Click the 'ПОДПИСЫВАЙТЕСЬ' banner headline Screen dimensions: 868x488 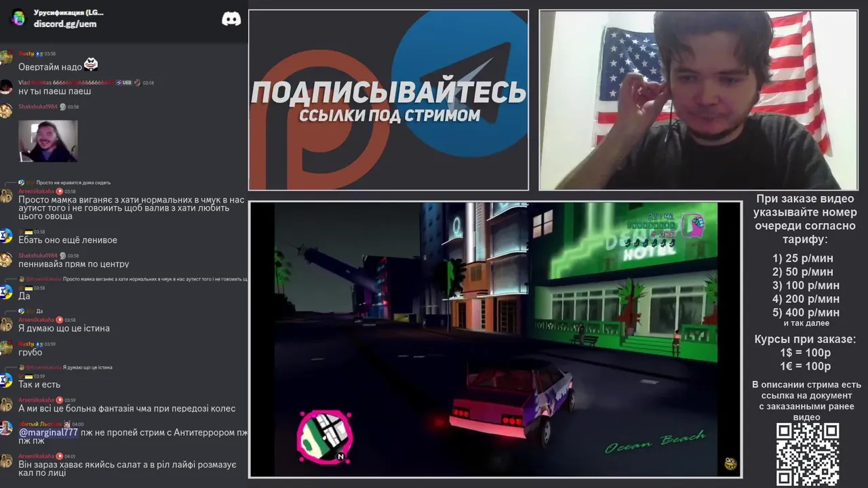tap(389, 92)
